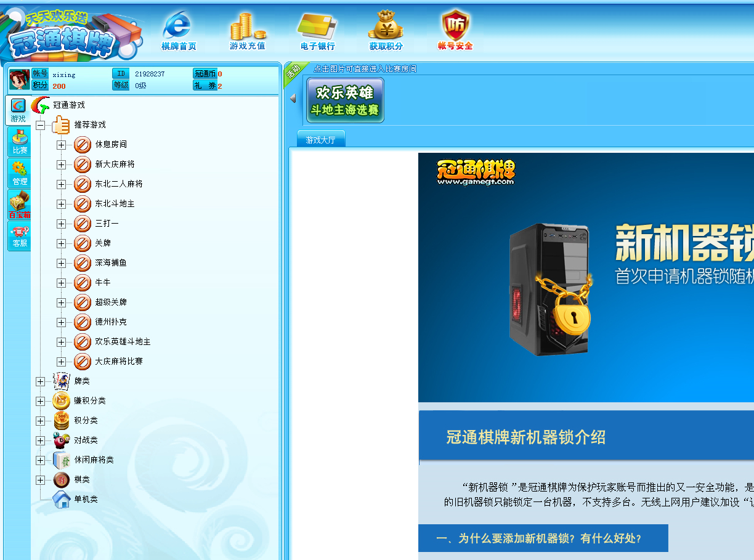Select 欢乐英雄斗地主 game label
754x560 pixels.
(123, 342)
